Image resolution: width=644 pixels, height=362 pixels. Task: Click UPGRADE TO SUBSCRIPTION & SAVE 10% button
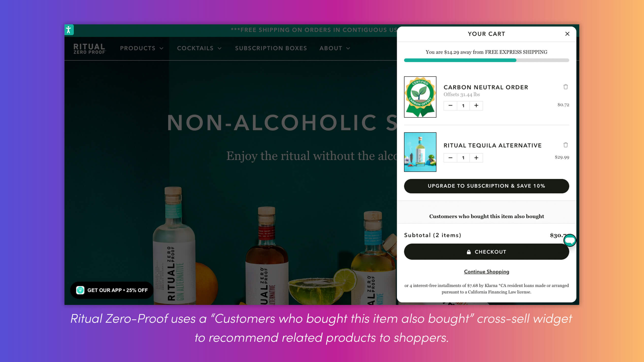(487, 186)
